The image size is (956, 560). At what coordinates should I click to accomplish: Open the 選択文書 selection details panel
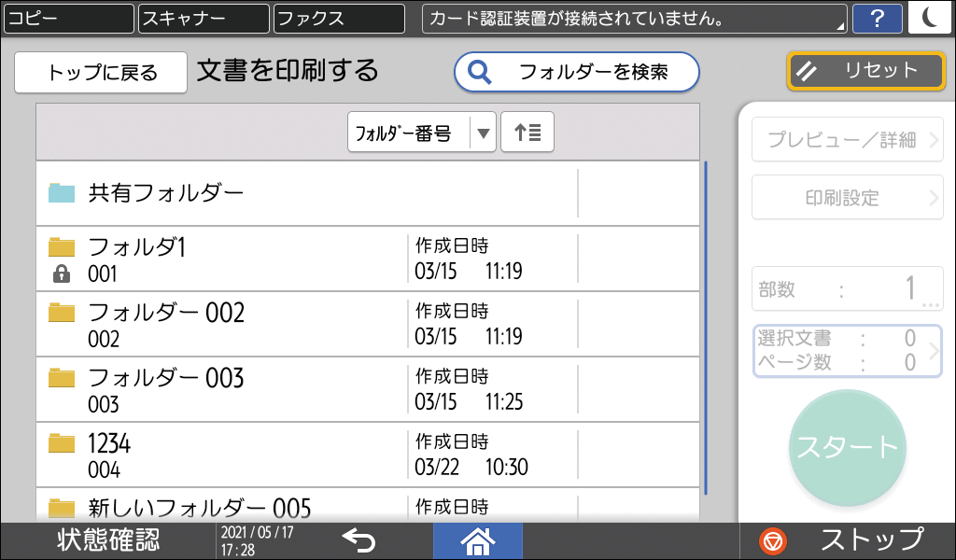pos(845,351)
